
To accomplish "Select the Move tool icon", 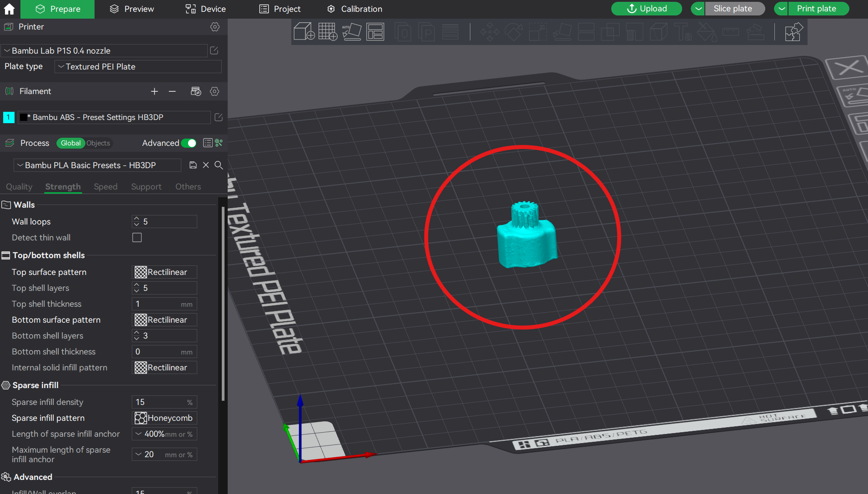I will [489, 32].
